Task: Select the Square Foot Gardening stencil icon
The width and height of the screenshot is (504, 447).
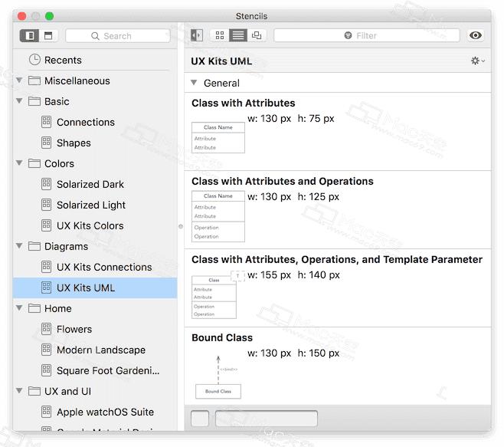Action: (x=46, y=370)
